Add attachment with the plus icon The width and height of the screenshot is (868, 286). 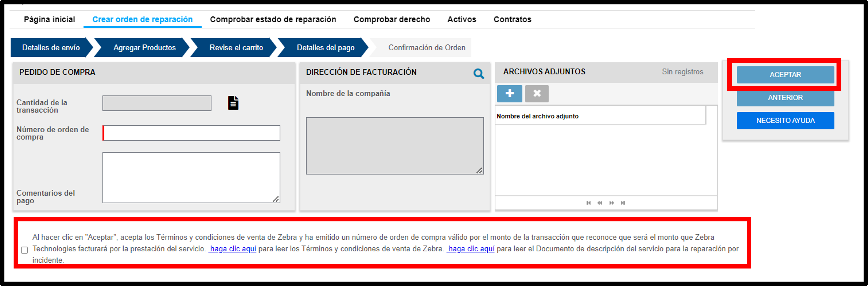pos(509,94)
